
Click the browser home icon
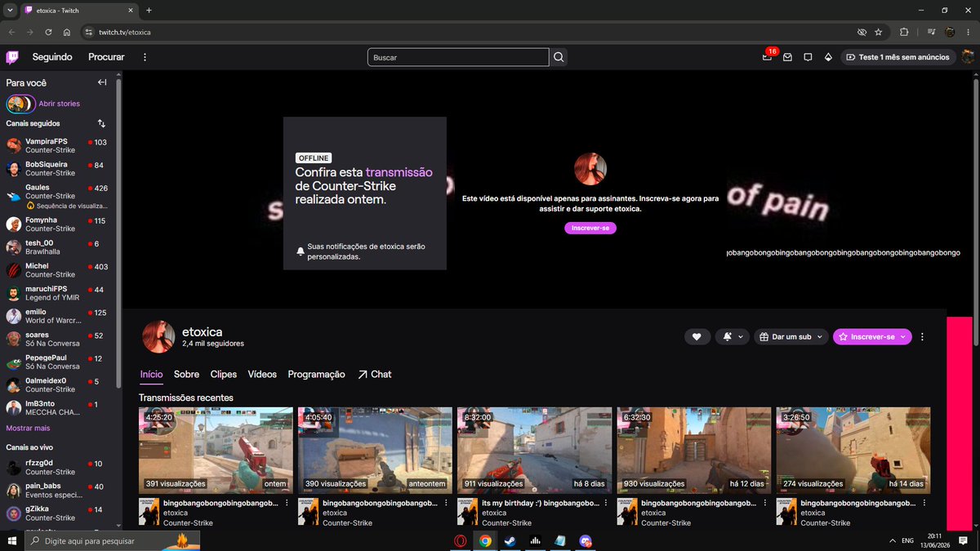tap(67, 32)
